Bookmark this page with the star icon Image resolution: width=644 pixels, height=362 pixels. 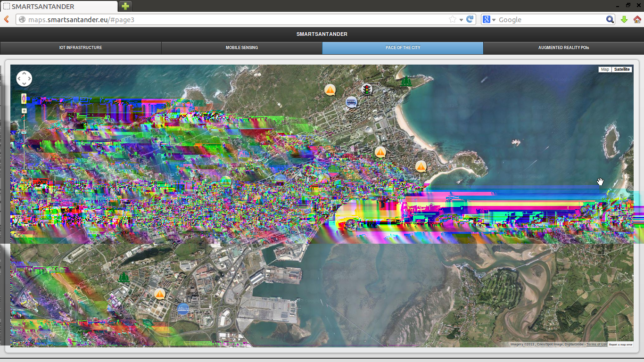click(x=452, y=19)
